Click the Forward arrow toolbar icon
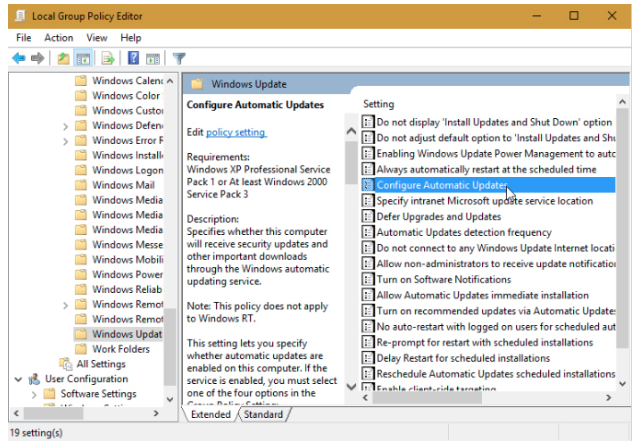The image size is (636, 446). [37, 58]
